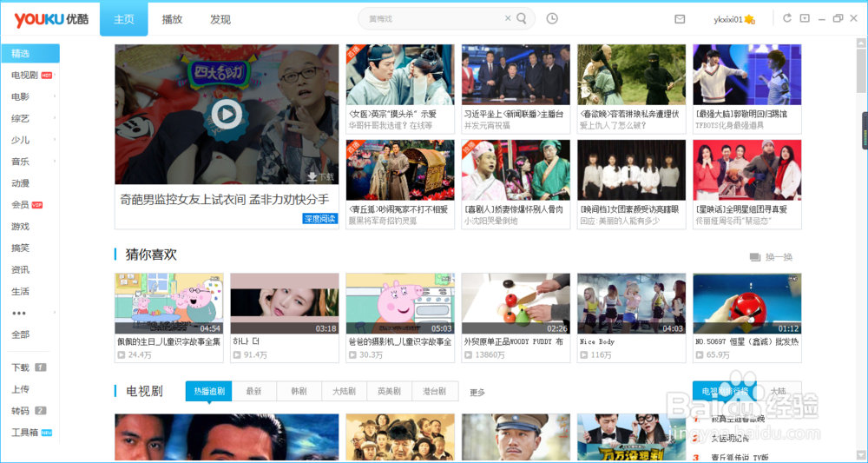Open 更多 in the TV section

(477, 392)
